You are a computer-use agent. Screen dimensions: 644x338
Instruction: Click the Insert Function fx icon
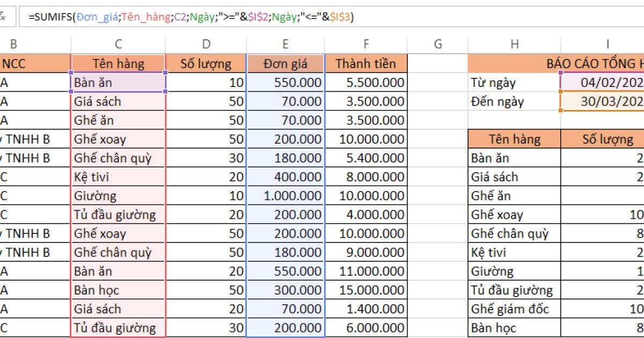[x=4, y=16]
